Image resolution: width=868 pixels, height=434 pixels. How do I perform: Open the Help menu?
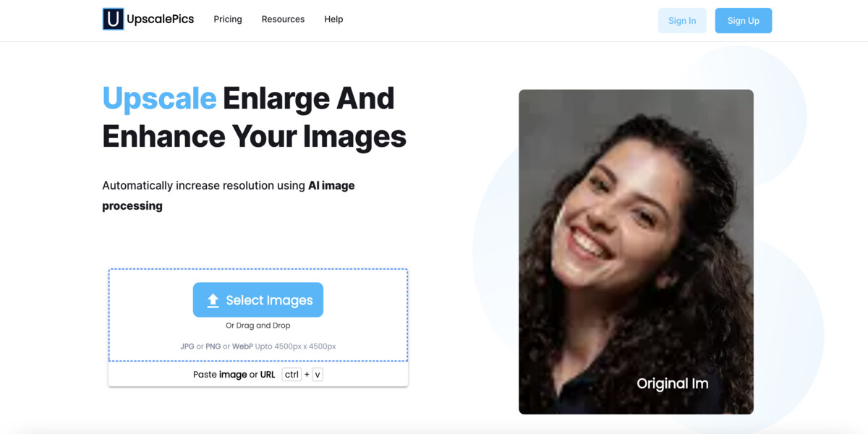(x=333, y=20)
